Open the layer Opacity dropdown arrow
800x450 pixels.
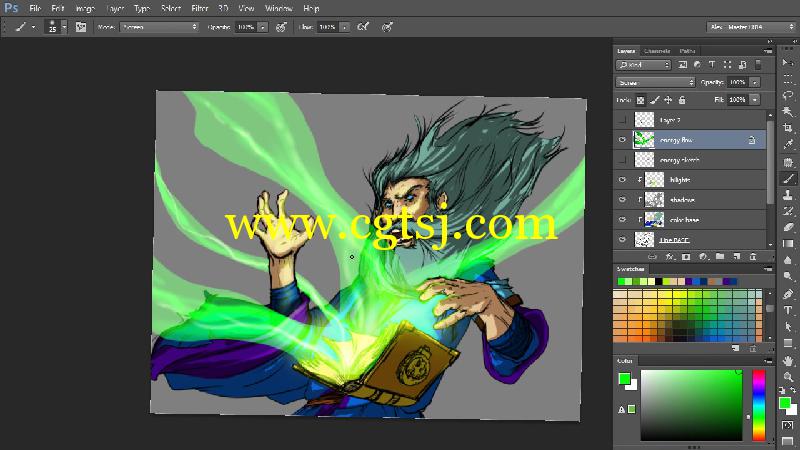click(755, 82)
